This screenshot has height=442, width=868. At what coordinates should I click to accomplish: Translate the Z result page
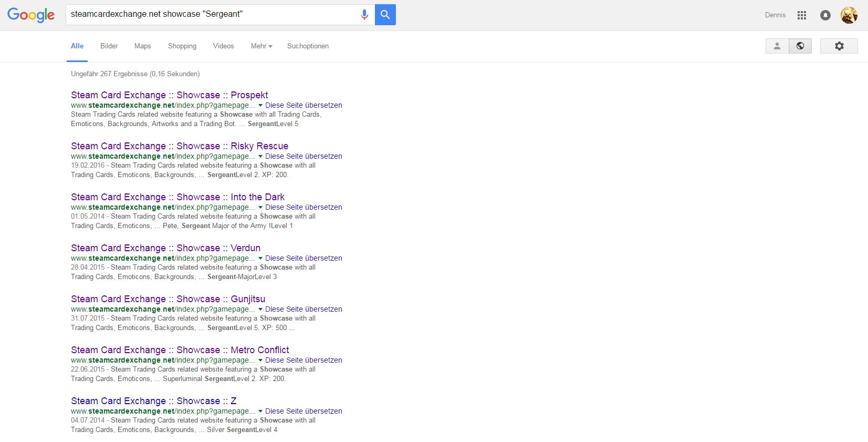coord(304,411)
